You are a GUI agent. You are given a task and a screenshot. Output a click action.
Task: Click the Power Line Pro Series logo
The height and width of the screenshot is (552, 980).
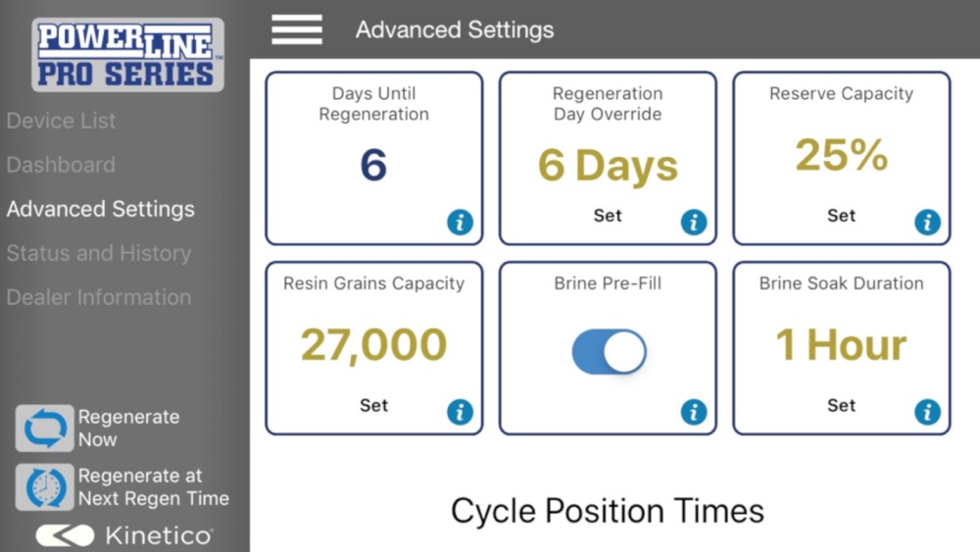(x=127, y=55)
